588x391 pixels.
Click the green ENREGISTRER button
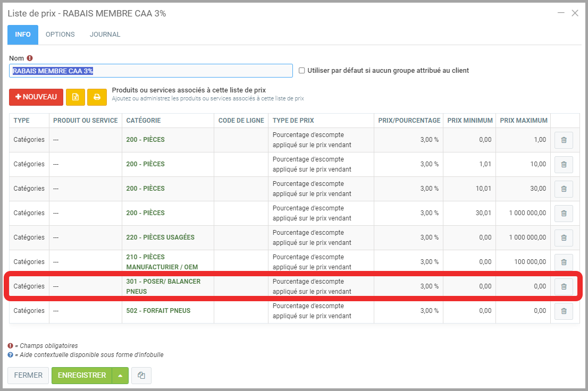click(x=82, y=376)
